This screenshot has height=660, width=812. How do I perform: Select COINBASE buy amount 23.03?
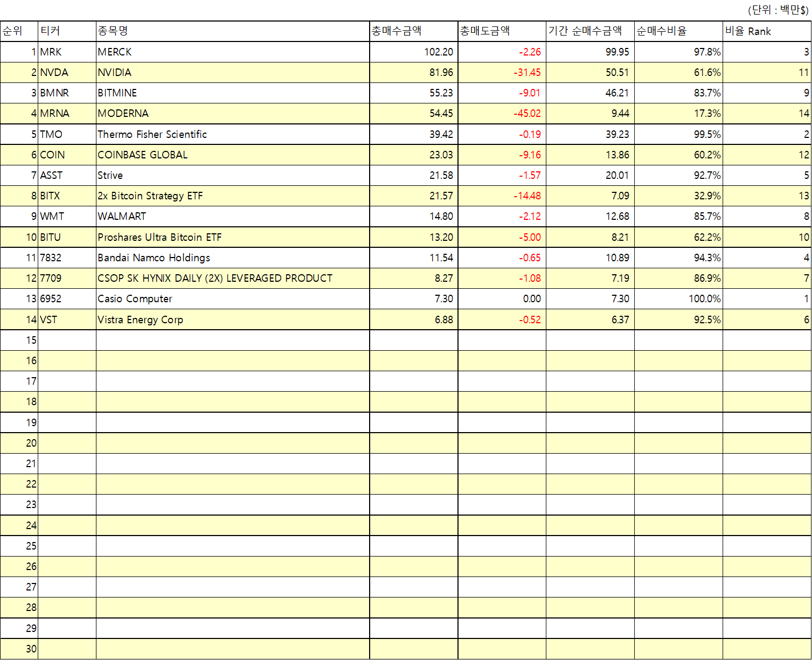(414, 155)
